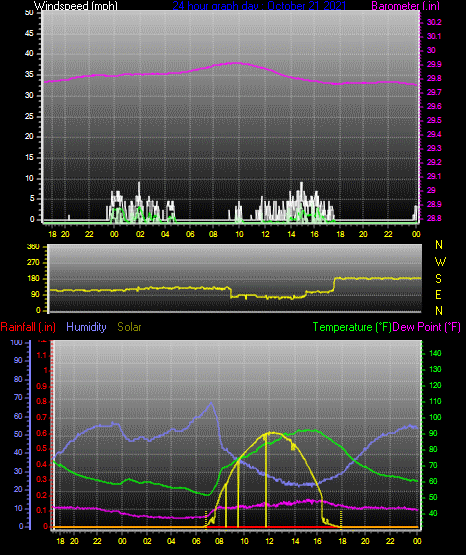Click the "E" compass direction label
The height and width of the screenshot is (555, 466).
438,294
